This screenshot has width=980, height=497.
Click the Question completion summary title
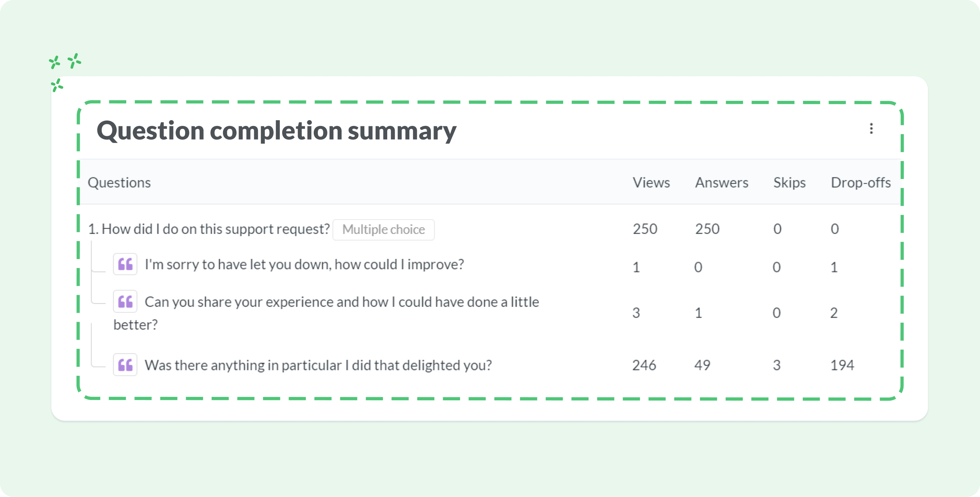coord(277,130)
